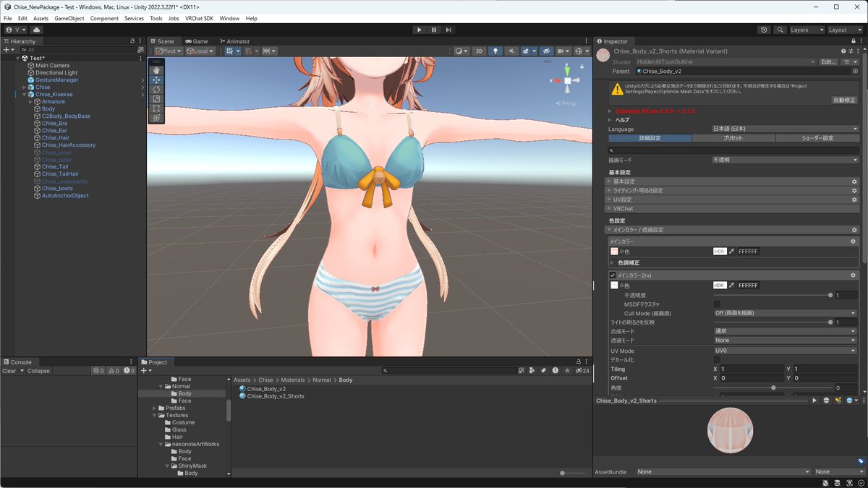Open the Console tab
Viewport: 868px width, 488px height.
point(17,362)
